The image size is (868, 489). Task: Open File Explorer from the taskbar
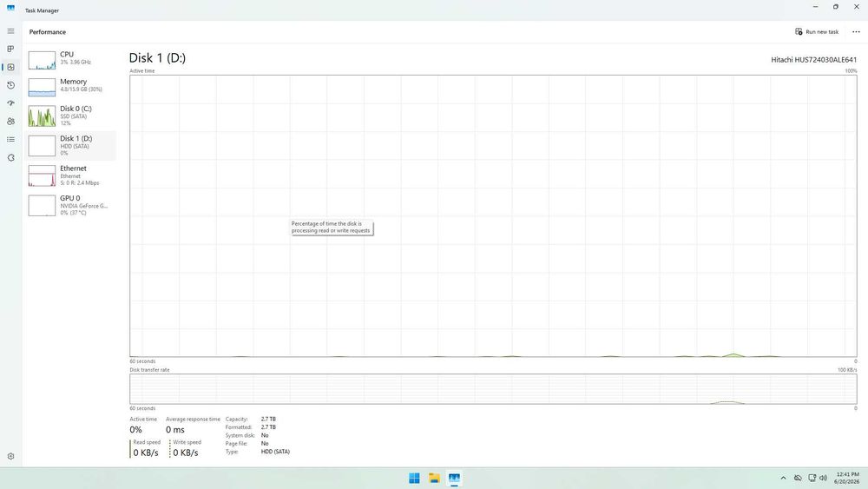pos(435,478)
